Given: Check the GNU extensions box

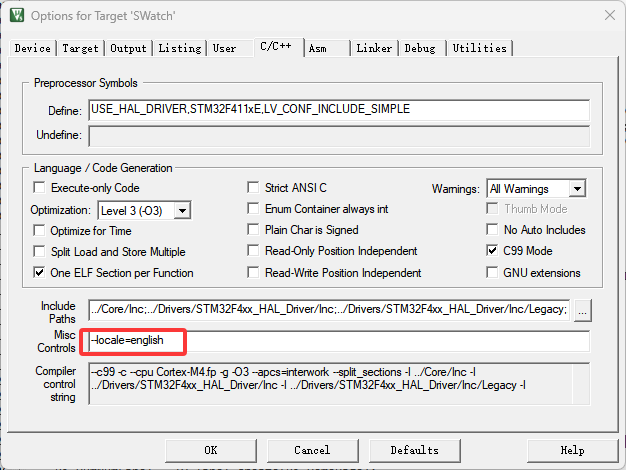Looking at the screenshot, I should pyautogui.click(x=492, y=272).
